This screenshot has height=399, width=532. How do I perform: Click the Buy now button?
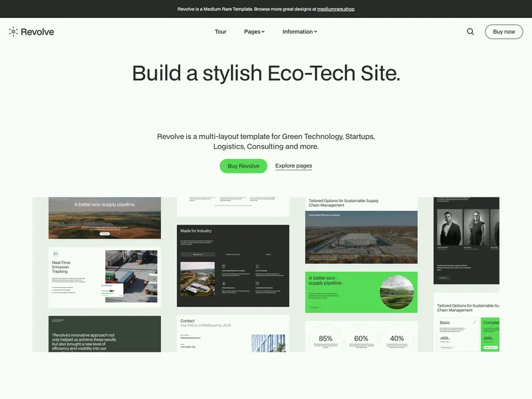click(x=504, y=31)
